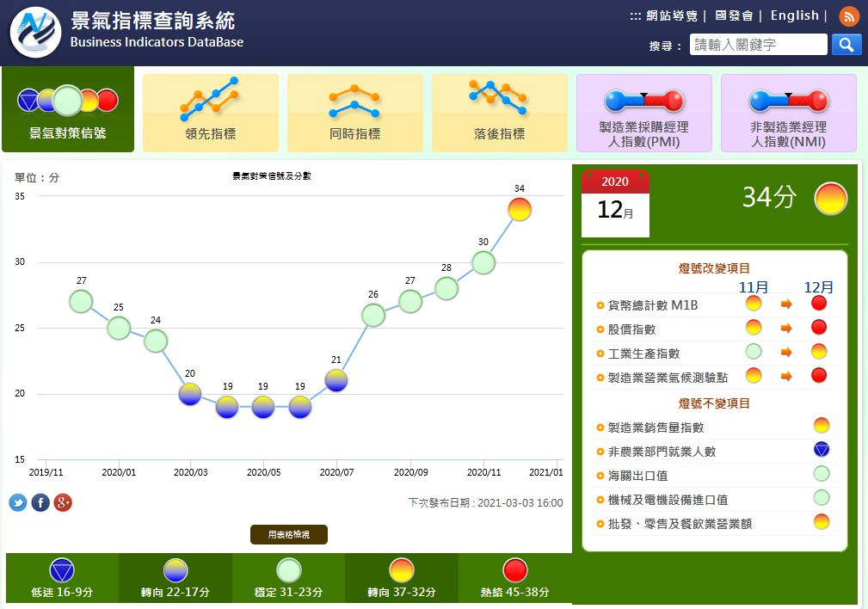Click the 貨幣總計數 M1B item text
This screenshot has width=868, height=609.
653,305
